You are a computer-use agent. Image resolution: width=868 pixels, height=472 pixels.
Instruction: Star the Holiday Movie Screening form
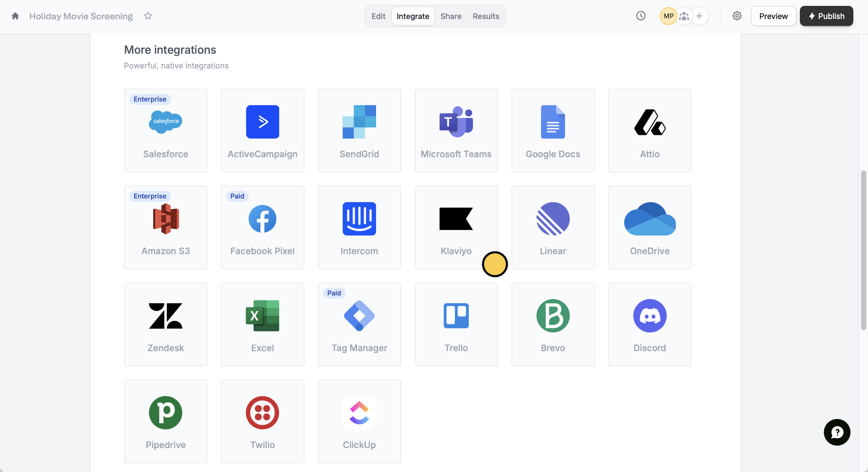coord(148,16)
